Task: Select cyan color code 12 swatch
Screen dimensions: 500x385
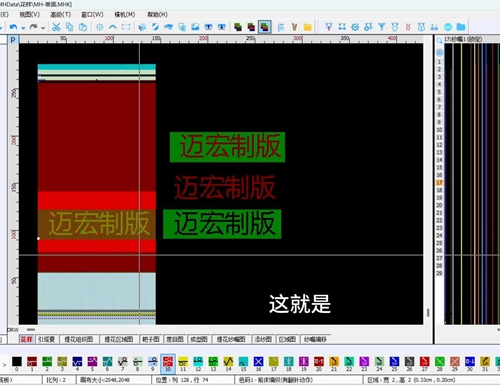Action: coord(198,362)
